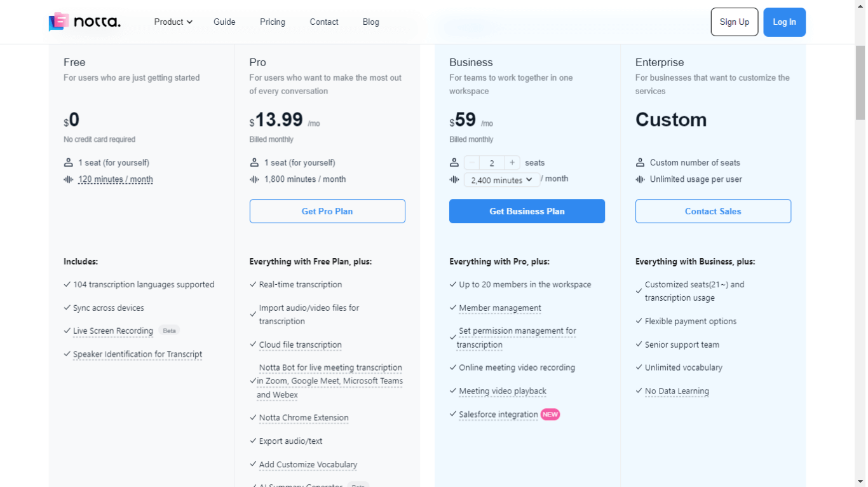Click the Enterprise custom seats person icon
The width and height of the screenshot is (868, 487).
(641, 162)
